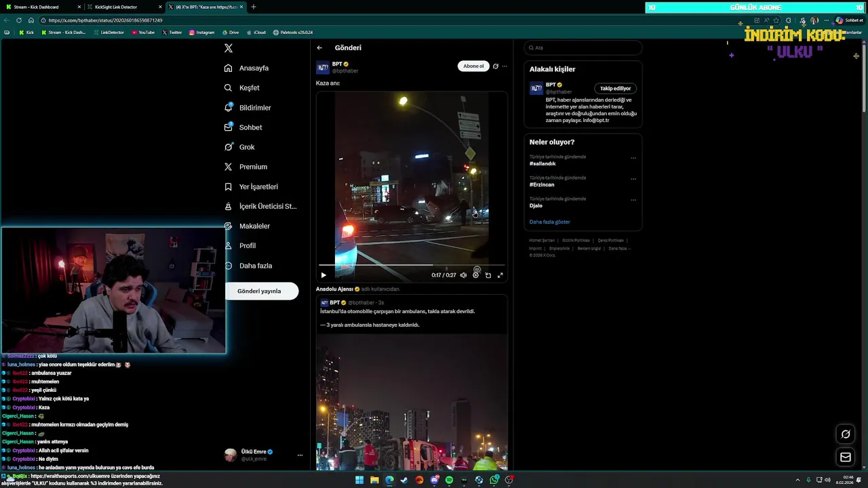Seek on the video progress bar
The width and height of the screenshot is (868, 488).
point(412,265)
